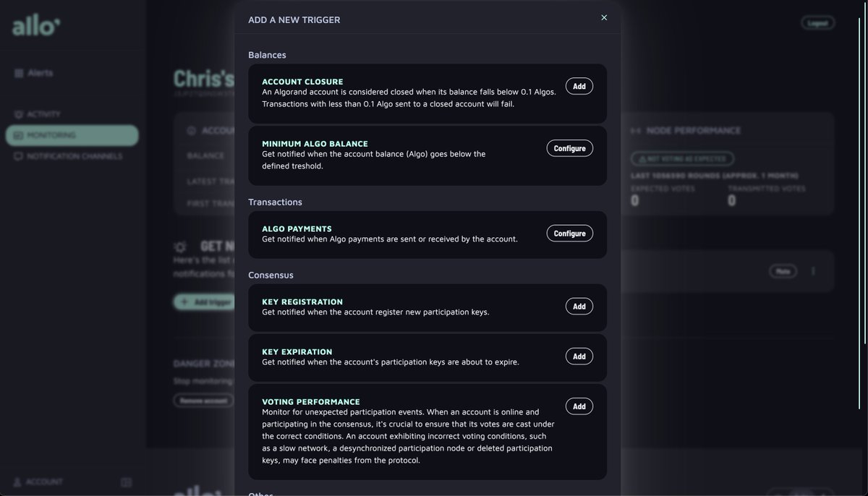This screenshot has height=496, width=868.
Task: Click the Algo Payments heading
Action: 297,228
